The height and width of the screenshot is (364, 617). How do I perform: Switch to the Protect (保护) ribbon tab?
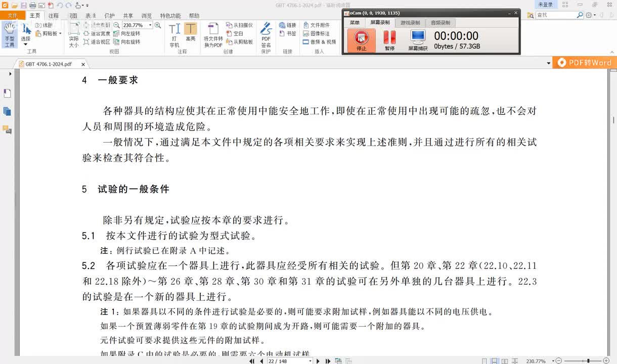coord(109,16)
